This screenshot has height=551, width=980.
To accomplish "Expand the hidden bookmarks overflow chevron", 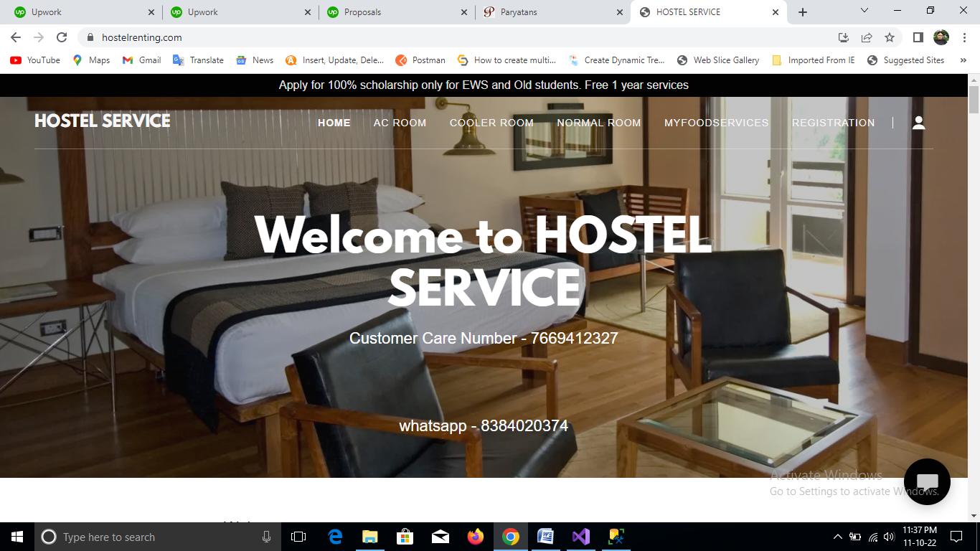I will [963, 60].
